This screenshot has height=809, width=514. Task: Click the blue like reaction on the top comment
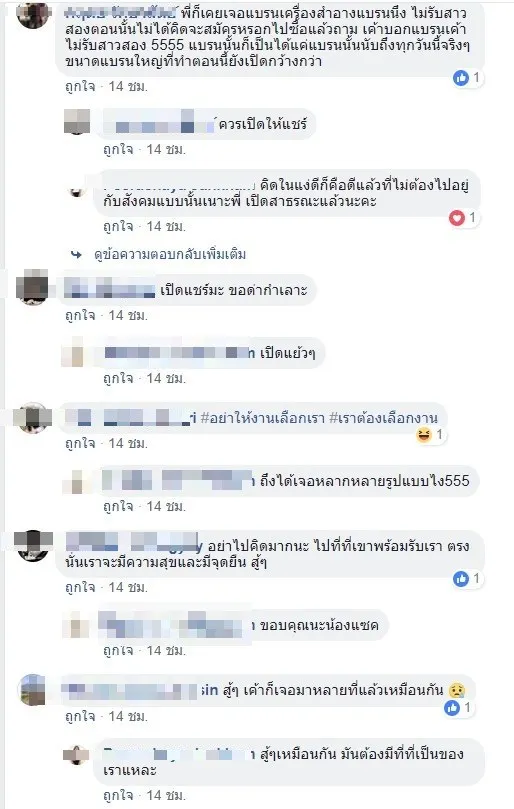coord(460,78)
